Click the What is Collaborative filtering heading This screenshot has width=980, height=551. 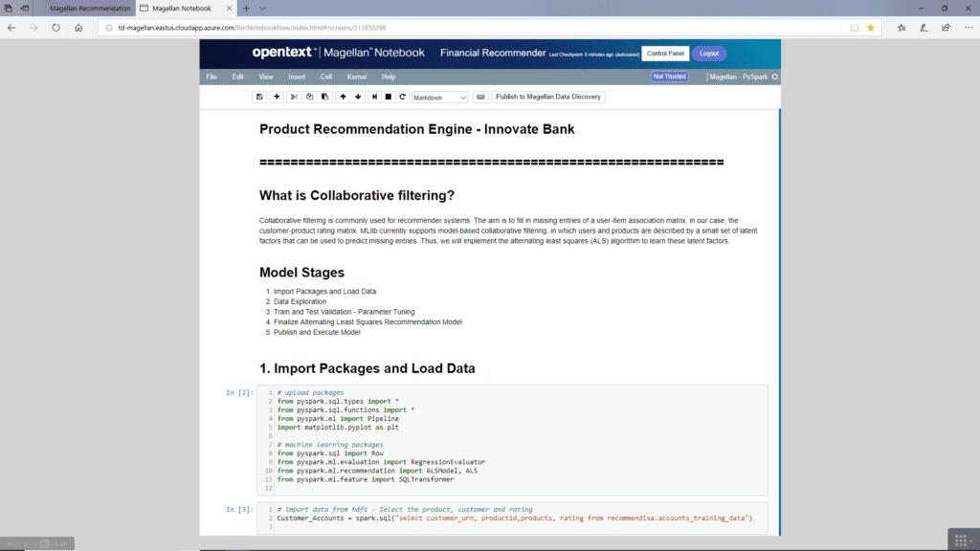(x=357, y=195)
